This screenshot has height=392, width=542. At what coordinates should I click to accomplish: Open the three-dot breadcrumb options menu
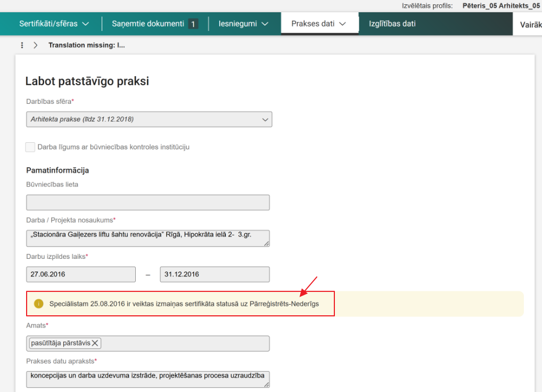(x=21, y=45)
